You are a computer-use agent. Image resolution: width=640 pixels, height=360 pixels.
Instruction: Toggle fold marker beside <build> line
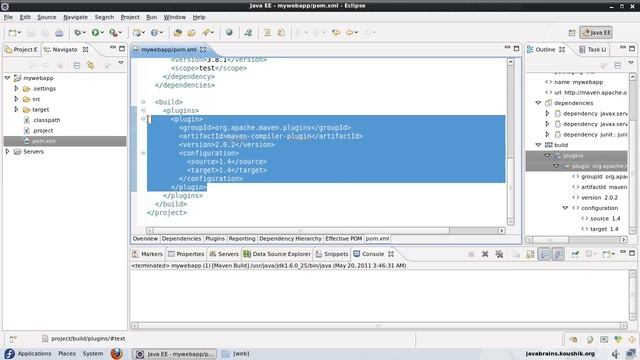143,102
